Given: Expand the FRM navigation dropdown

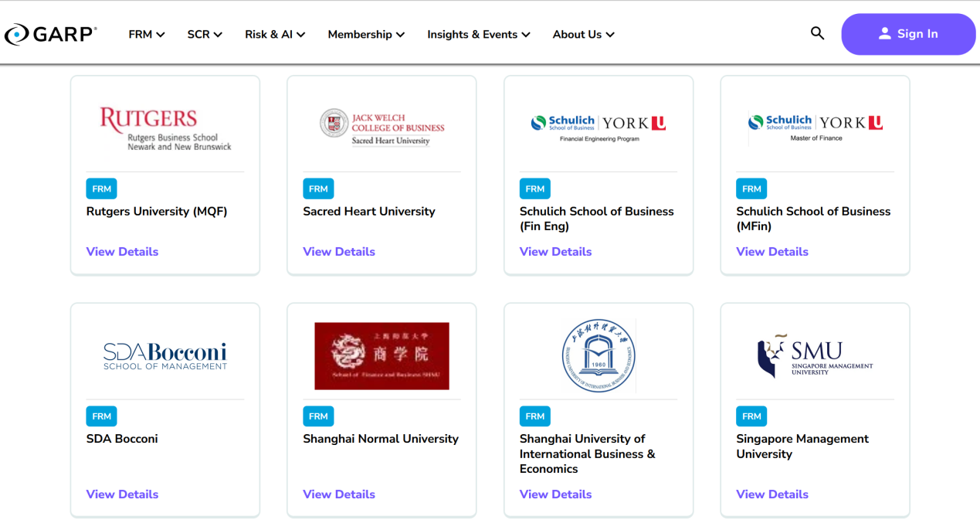Looking at the screenshot, I should point(147,35).
